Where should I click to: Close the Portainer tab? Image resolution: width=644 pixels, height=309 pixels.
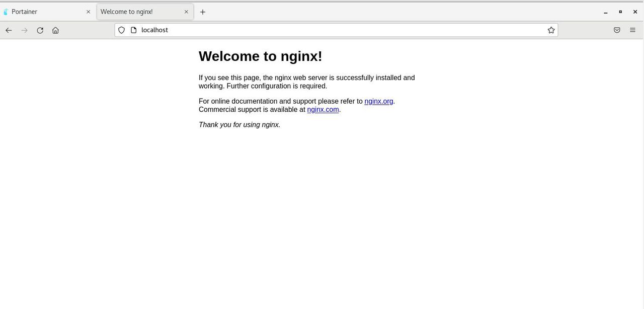coord(88,12)
